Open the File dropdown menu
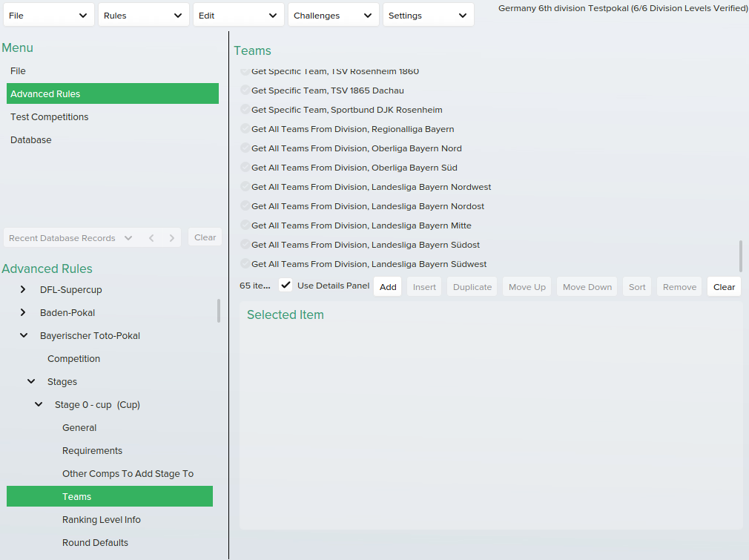The image size is (749, 560). [48, 16]
